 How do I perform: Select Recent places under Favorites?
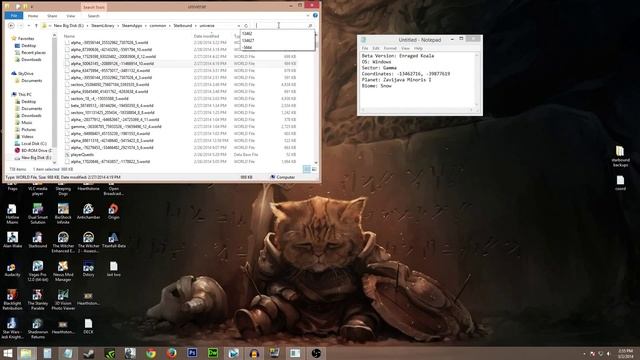(x=33, y=53)
